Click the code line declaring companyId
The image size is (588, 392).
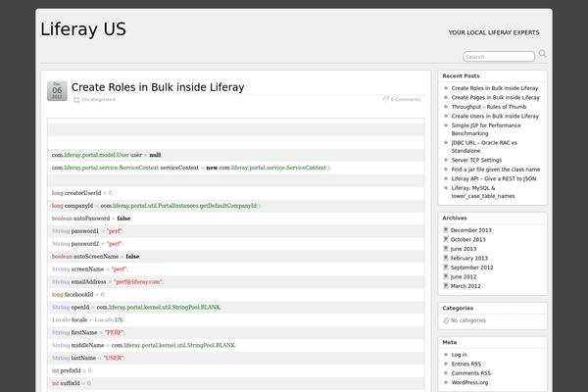(x=236, y=206)
